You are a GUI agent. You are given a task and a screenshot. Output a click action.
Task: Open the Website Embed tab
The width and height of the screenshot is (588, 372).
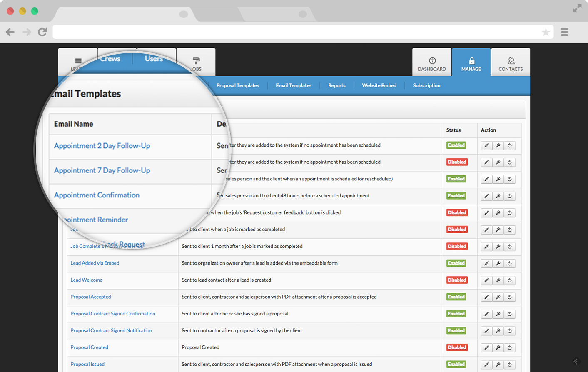(x=379, y=85)
